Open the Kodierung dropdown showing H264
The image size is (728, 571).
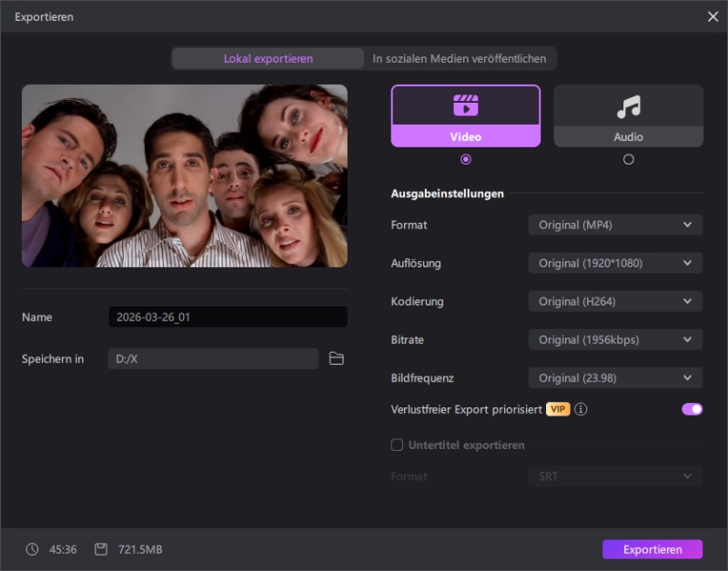(x=615, y=301)
